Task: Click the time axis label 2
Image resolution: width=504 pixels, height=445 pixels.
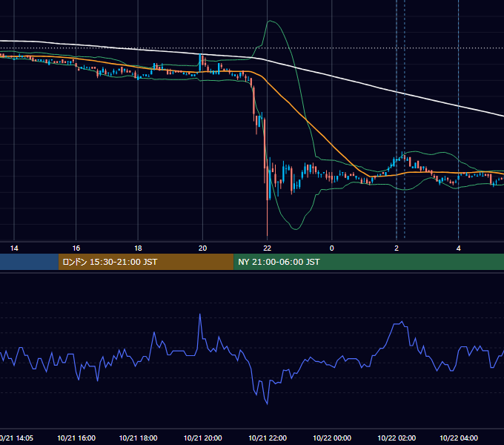Action: coord(397,248)
